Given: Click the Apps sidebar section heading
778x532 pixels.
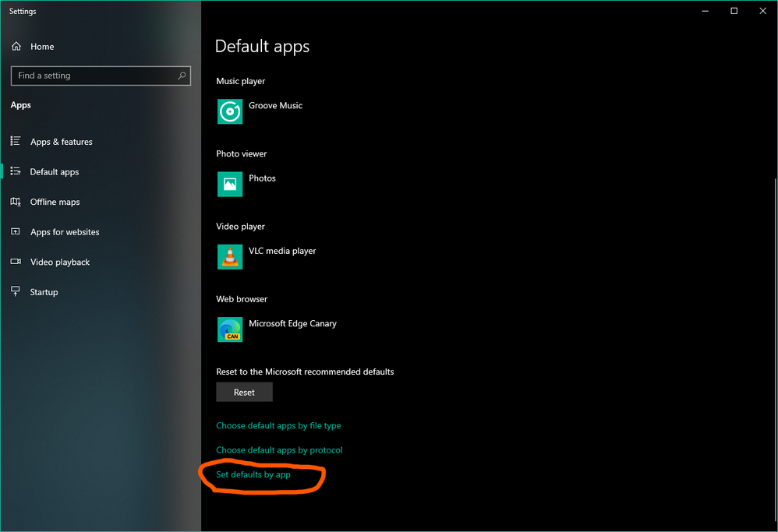Looking at the screenshot, I should [x=21, y=105].
